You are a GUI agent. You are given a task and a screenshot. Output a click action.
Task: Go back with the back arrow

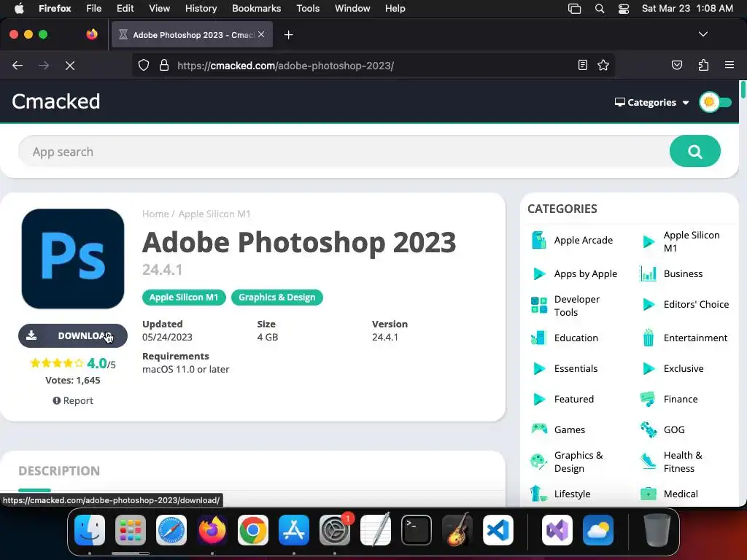[x=18, y=66]
